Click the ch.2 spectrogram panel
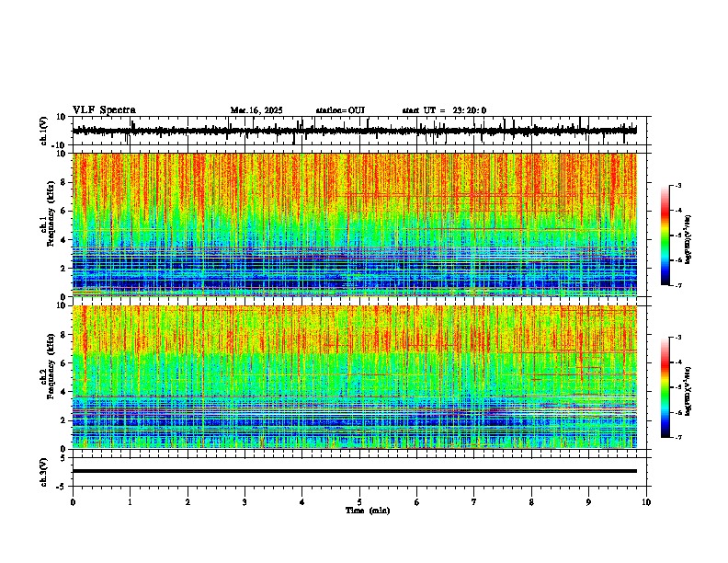728x563 pixels. click(355, 377)
